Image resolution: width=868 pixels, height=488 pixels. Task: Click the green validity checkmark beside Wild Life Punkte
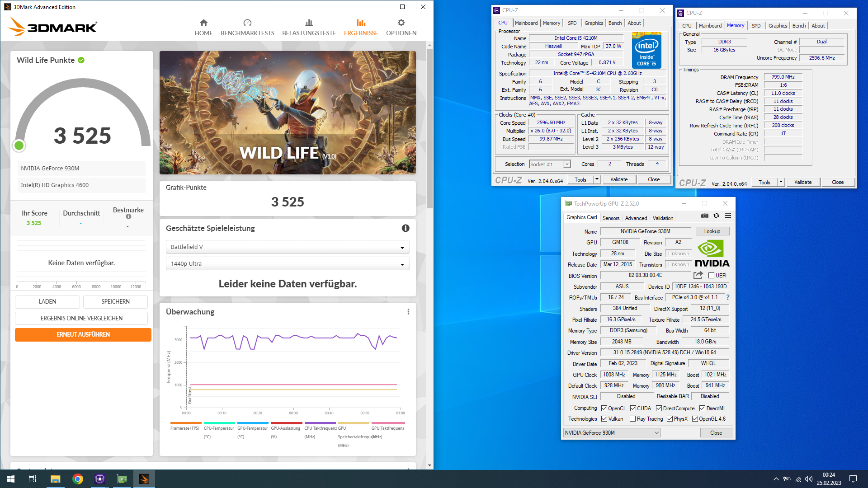coord(81,60)
